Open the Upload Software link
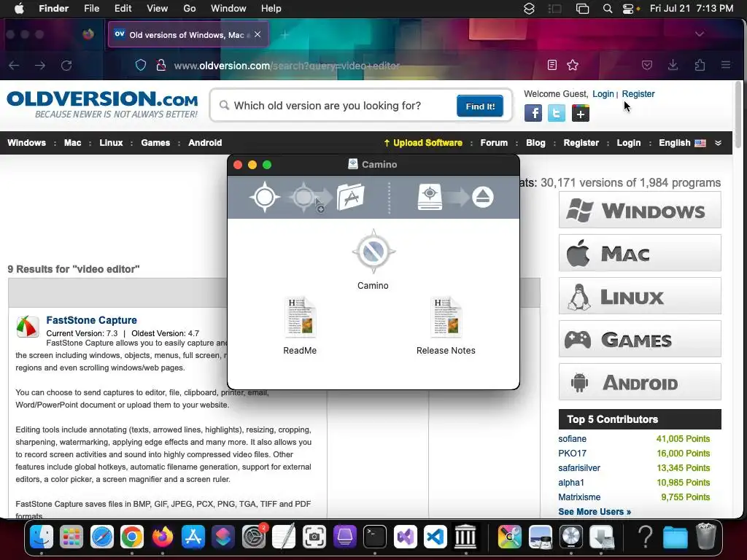 (x=422, y=143)
